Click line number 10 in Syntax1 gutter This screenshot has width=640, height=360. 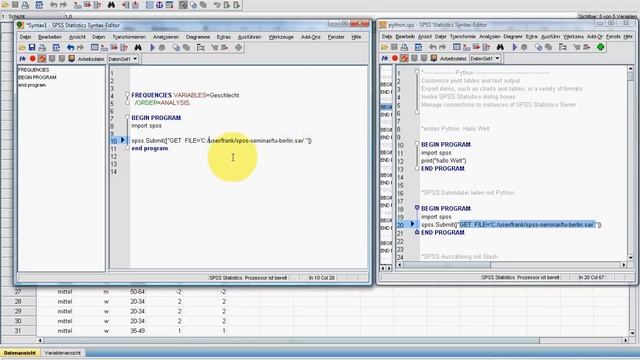(114, 141)
